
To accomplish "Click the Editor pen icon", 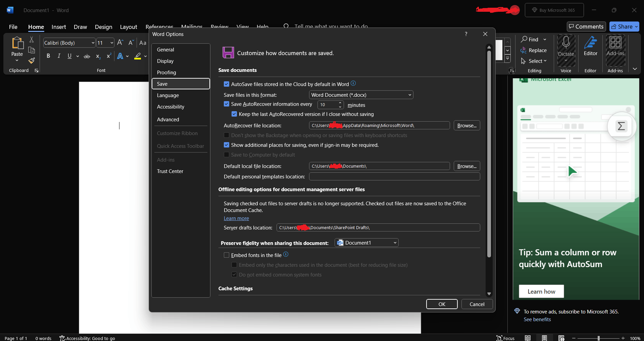I will tap(590, 43).
